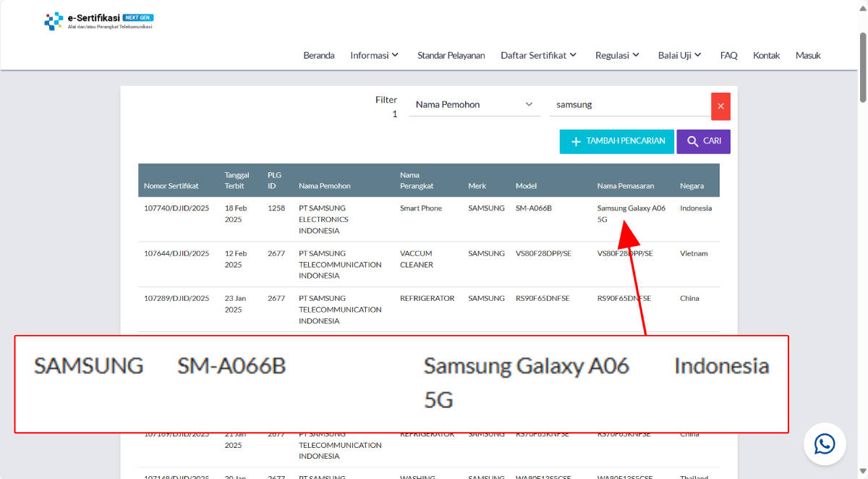This screenshot has height=479, width=868.
Task: Click Smart Phone device name
Action: [421, 208]
